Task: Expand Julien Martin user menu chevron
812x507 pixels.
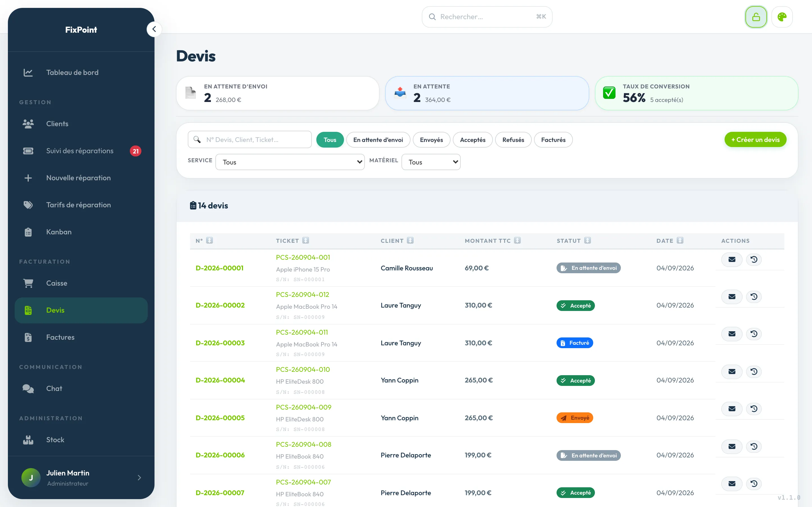Action: 139,477
